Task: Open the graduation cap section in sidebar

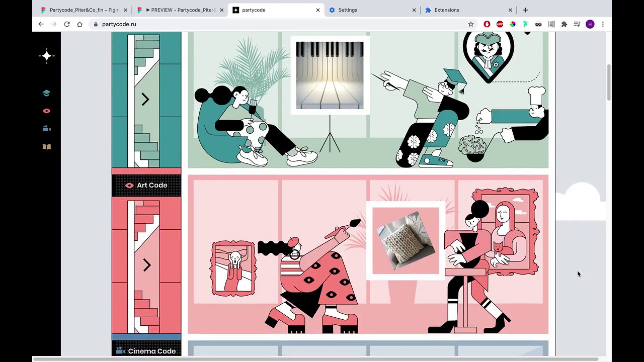Action: (46, 93)
